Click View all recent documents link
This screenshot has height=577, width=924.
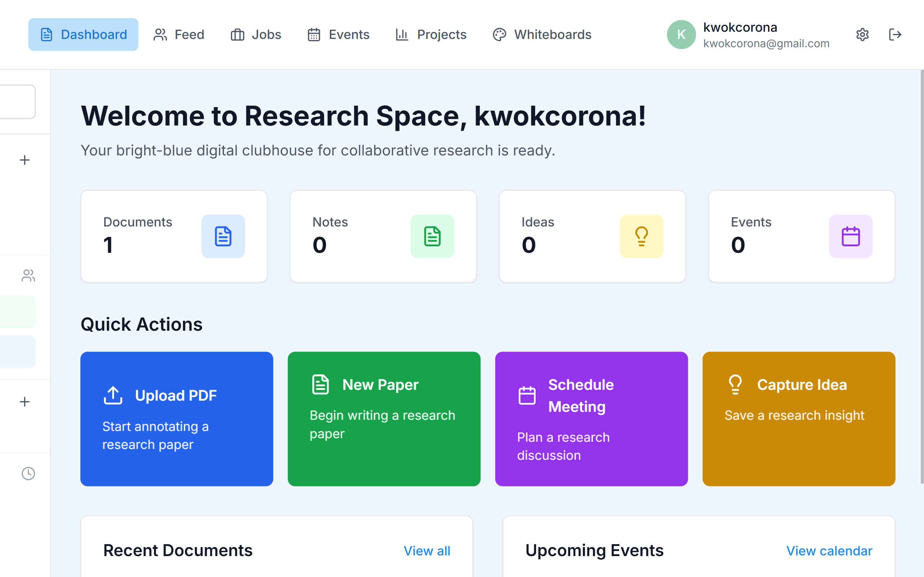coord(427,551)
